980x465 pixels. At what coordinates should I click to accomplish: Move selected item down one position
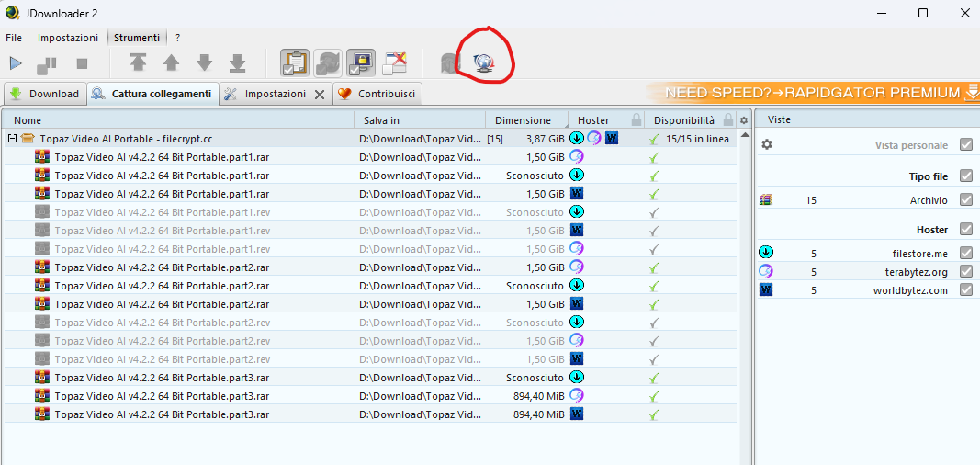(x=205, y=63)
